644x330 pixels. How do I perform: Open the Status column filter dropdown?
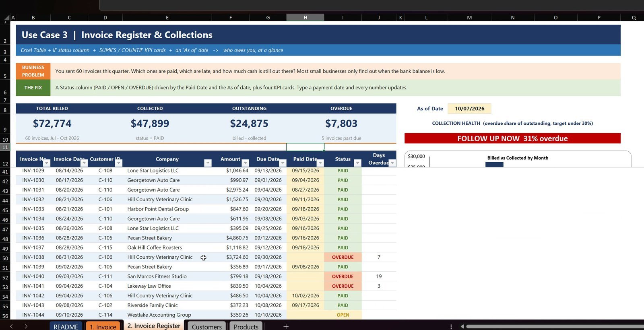point(357,163)
